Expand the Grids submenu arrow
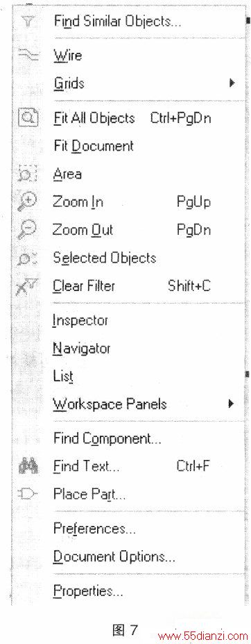The width and height of the screenshot is (251, 644). coord(232,84)
